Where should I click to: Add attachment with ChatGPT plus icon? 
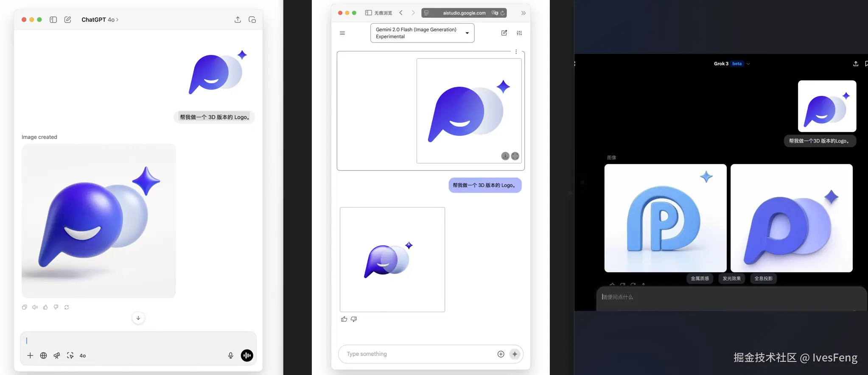(30, 355)
